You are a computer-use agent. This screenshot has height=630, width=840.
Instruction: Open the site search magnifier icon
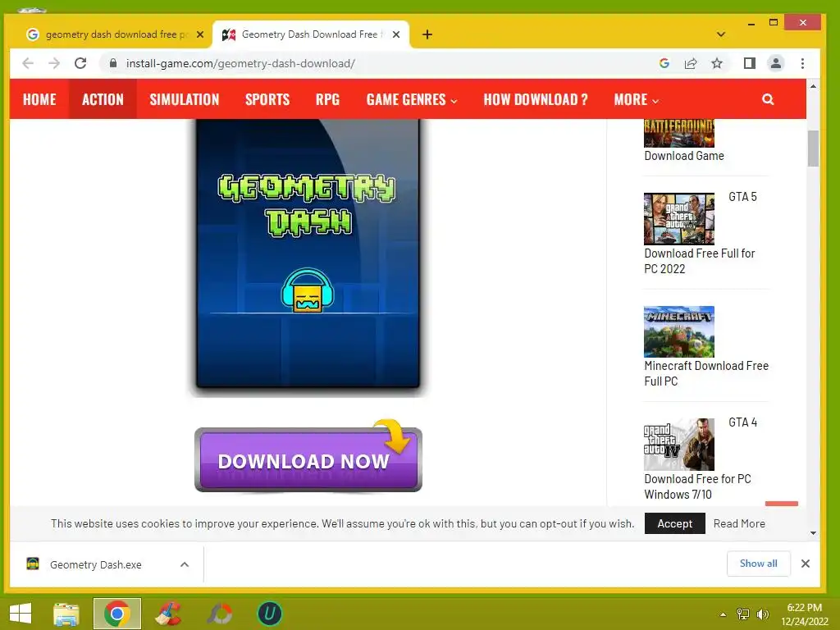768,99
